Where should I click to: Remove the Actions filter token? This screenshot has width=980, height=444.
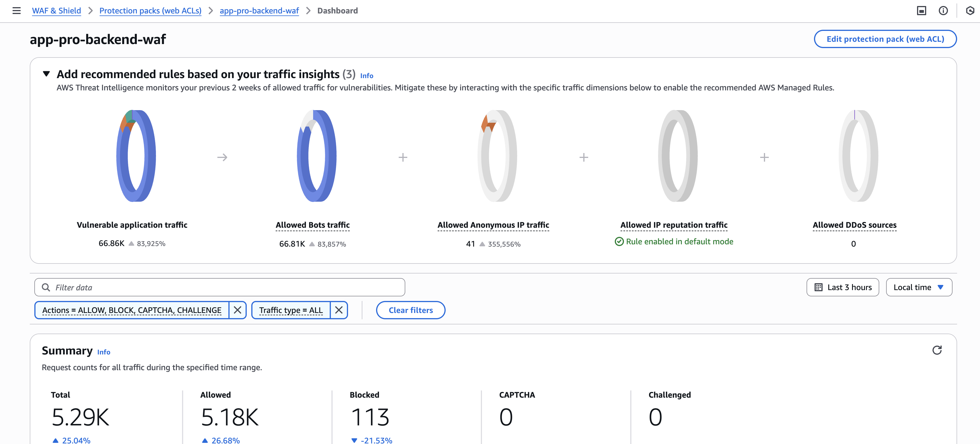[x=238, y=310]
